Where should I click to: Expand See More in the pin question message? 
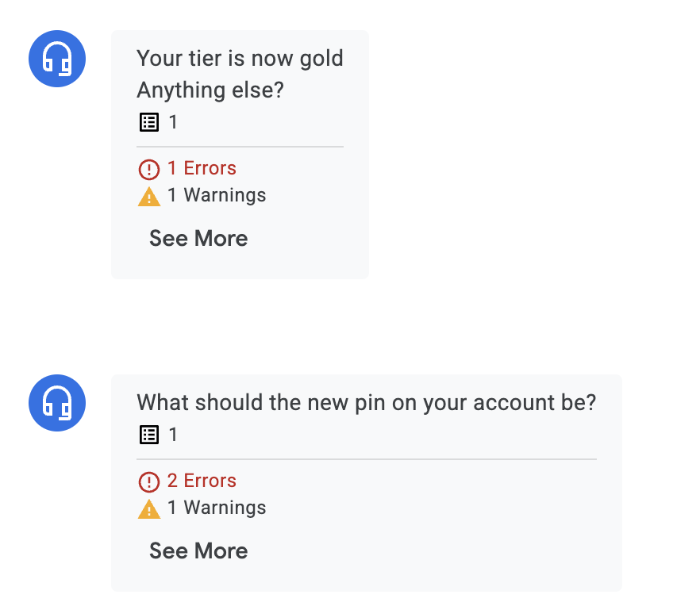198,550
